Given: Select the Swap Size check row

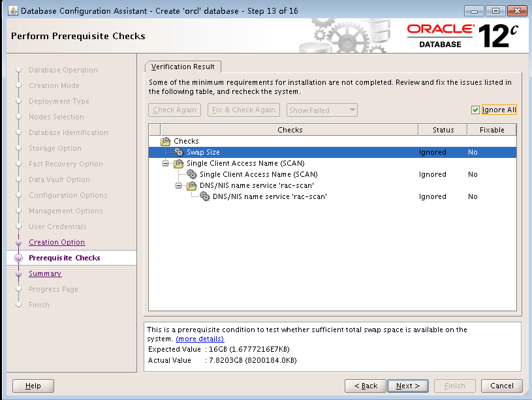Looking at the screenshot, I should [332, 152].
